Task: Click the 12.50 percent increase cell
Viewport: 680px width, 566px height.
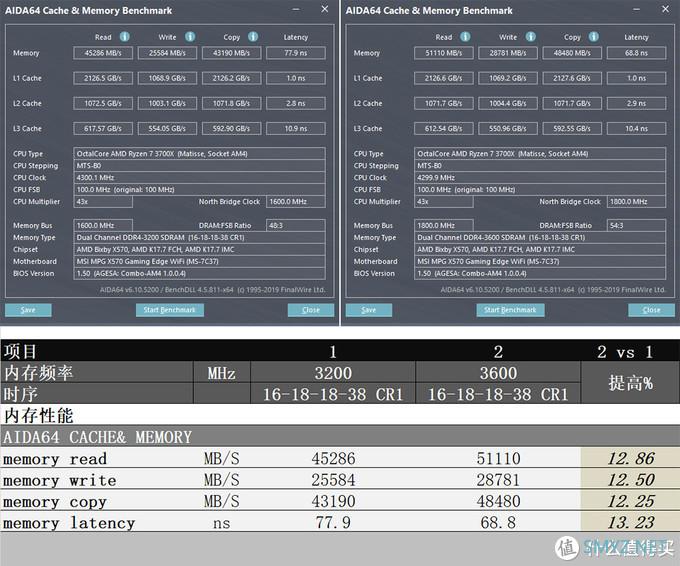Action: pos(630,479)
